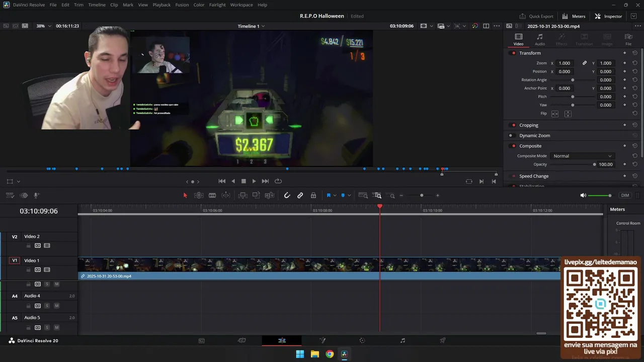
Task: Adjust the timeline zoom slider
Action: click(x=422, y=195)
